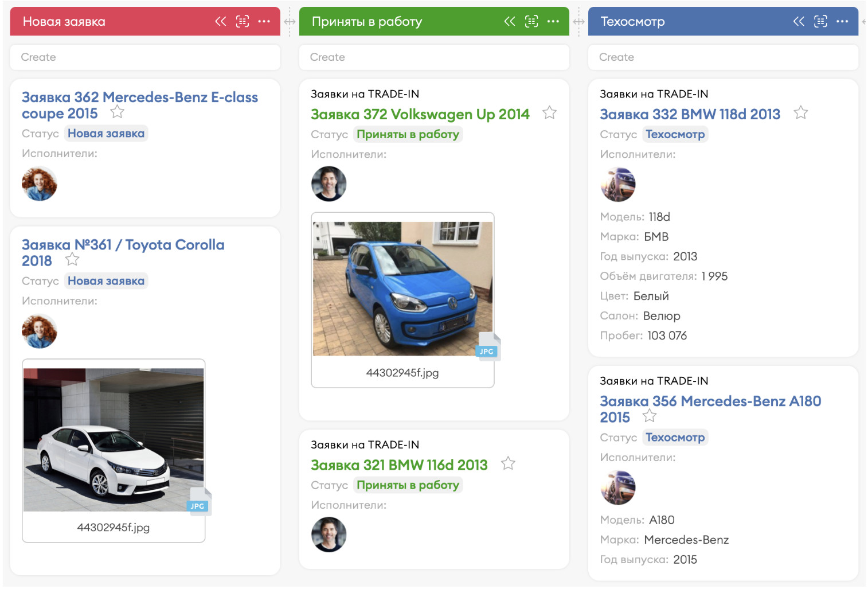Create a new card in Новая заявка column

[x=145, y=57]
